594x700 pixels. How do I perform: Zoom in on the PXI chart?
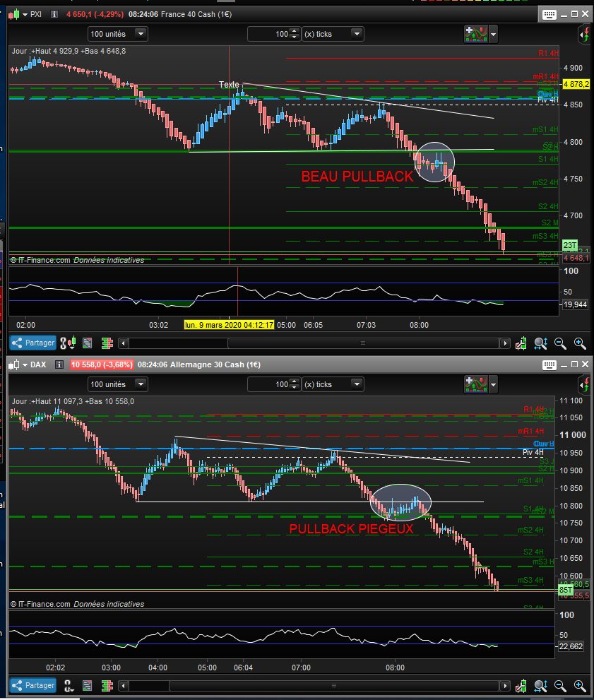580,343
